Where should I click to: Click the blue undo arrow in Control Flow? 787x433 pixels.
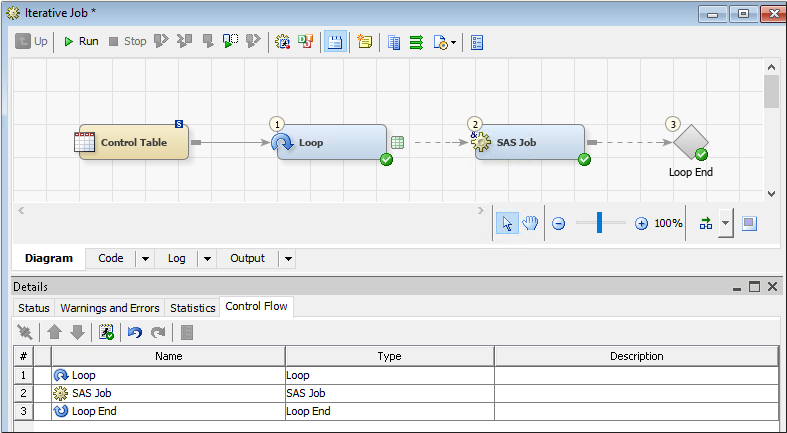click(x=135, y=332)
